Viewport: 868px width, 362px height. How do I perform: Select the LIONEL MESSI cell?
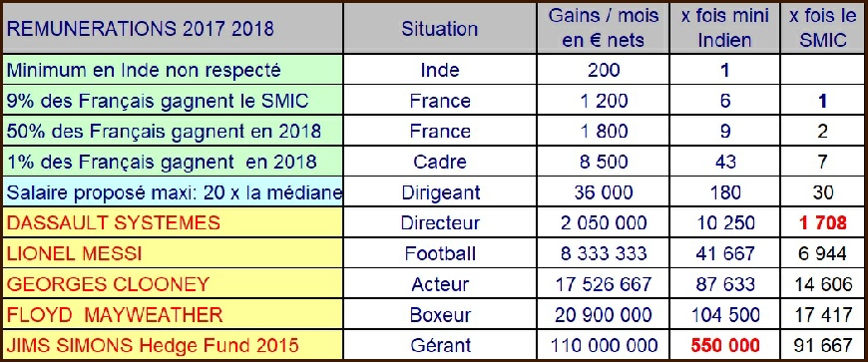174,253
